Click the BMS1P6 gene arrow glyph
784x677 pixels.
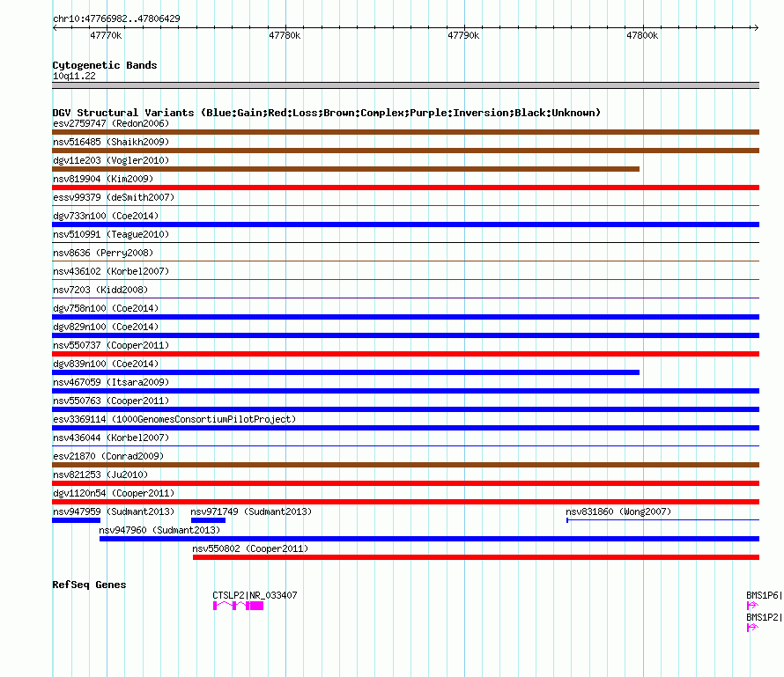click(752, 606)
